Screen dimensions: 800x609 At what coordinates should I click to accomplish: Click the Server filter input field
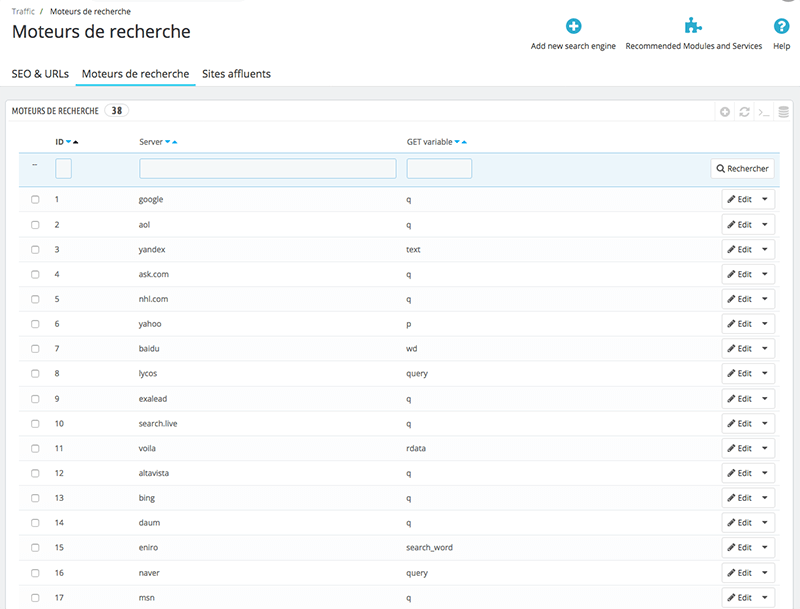tap(267, 169)
